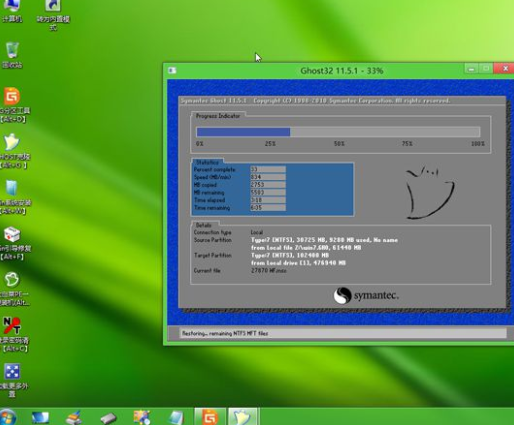Screen dimensions: 514x425
Task: Open the NT password reset icon labeled Alt+C
Action: tap(12, 334)
